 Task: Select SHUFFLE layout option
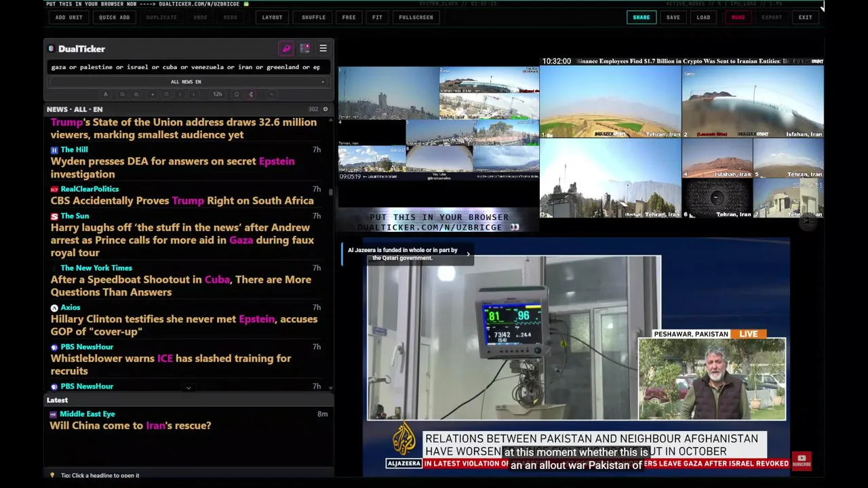[x=313, y=17]
